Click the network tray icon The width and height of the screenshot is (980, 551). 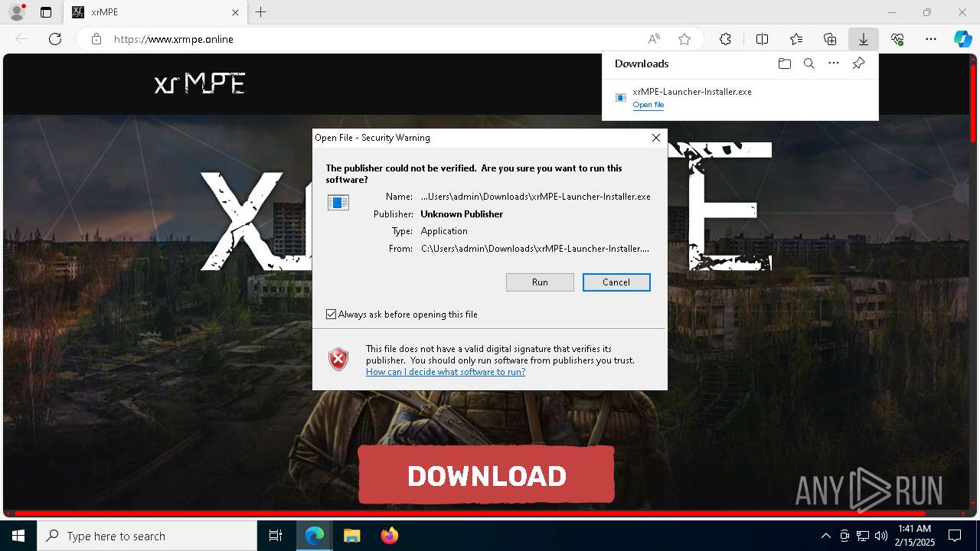pos(863,536)
